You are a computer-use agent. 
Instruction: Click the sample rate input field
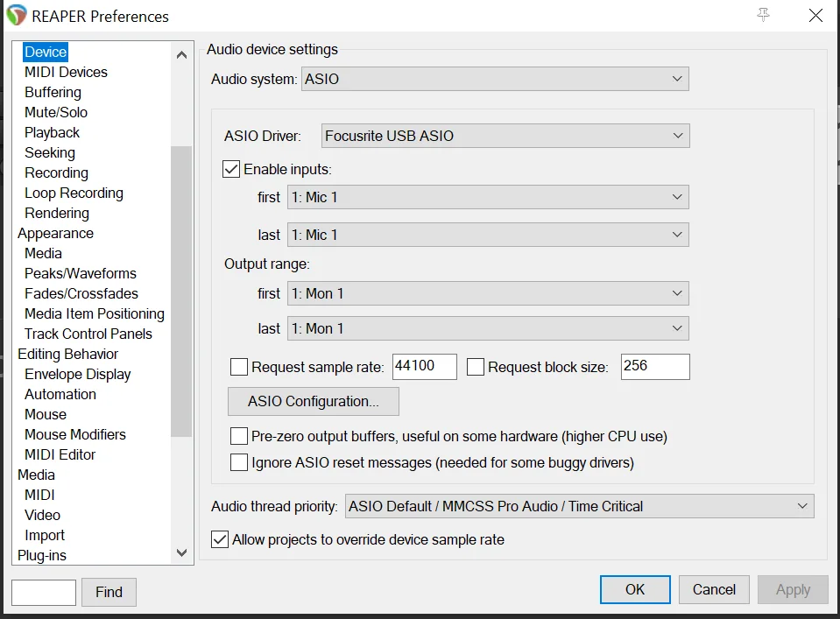pyautogui.click(x=425, y=367)
